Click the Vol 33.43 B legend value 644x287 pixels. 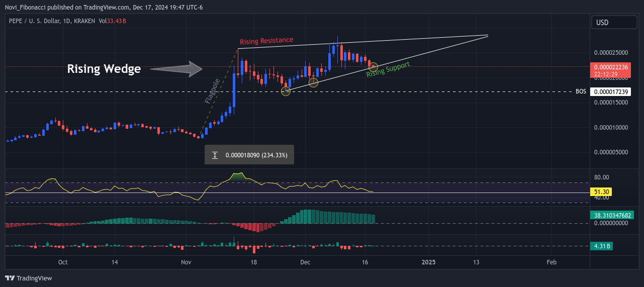point(112,21)
